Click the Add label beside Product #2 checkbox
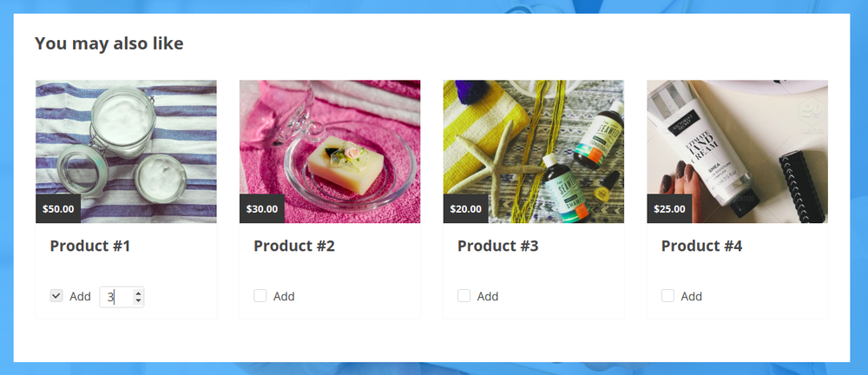This screenshot has height=375, width=868. point(284,296)
